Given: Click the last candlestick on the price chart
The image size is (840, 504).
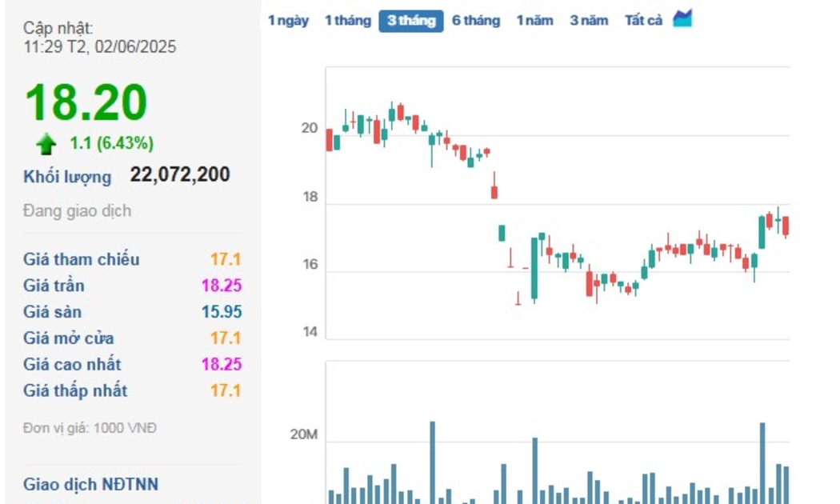Looking at the screenshot, I should pos(786,226).
